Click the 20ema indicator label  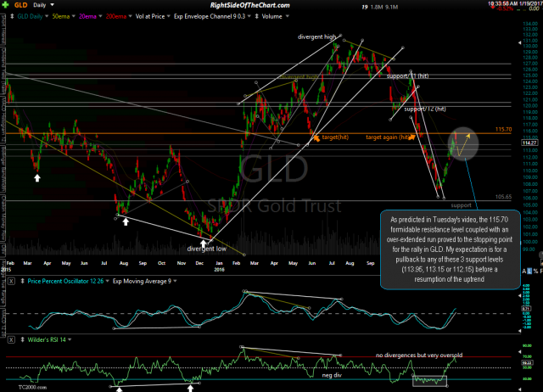87,16
